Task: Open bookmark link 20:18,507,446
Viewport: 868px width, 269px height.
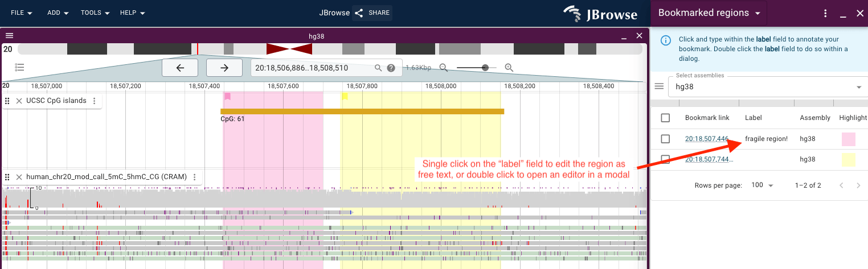Action: 707,139
